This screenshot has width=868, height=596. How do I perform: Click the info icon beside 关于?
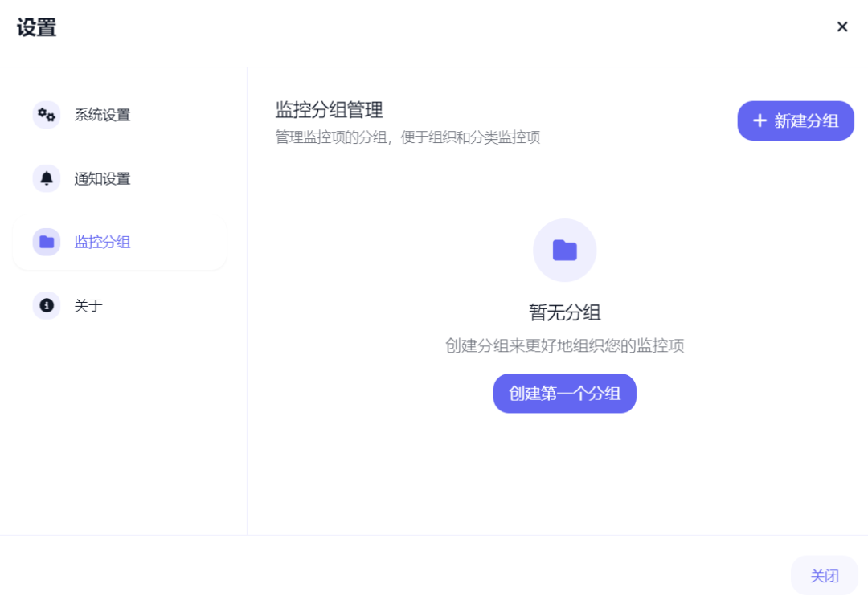pyautogui.click(x=47, y=305)
